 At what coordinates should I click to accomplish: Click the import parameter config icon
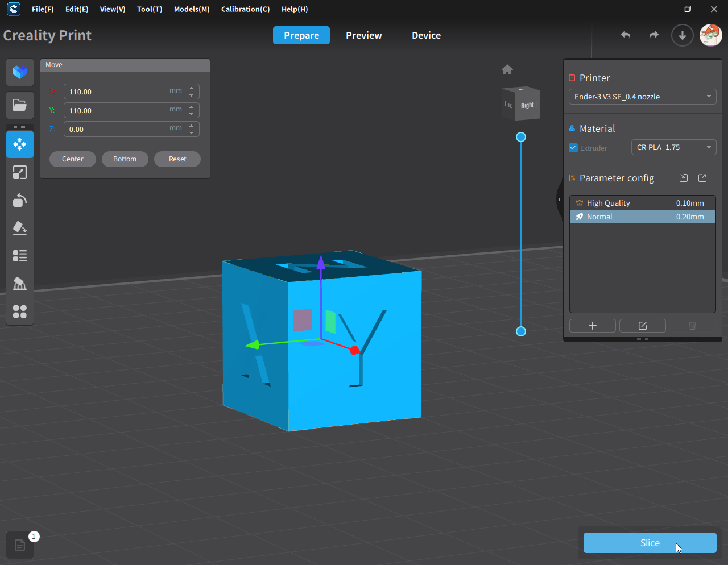tap(684, 178)
